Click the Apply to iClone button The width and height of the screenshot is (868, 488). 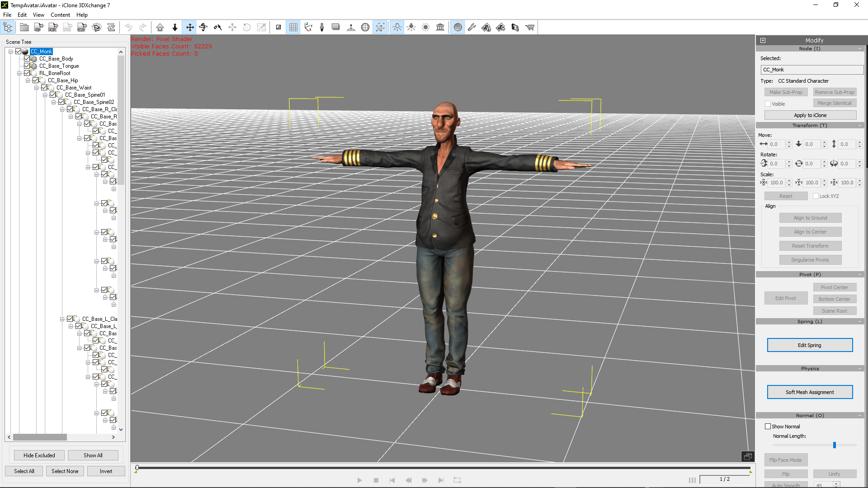pos(810,115)
